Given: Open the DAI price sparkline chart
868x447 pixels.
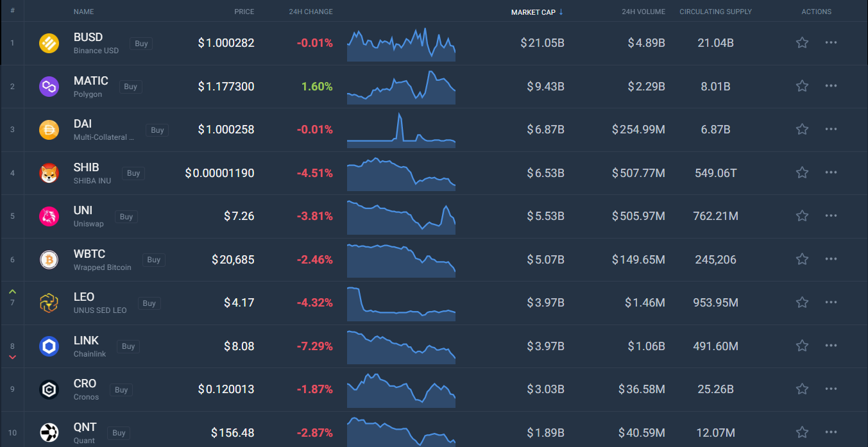Looking at the screenshot, I should (401, 131).
